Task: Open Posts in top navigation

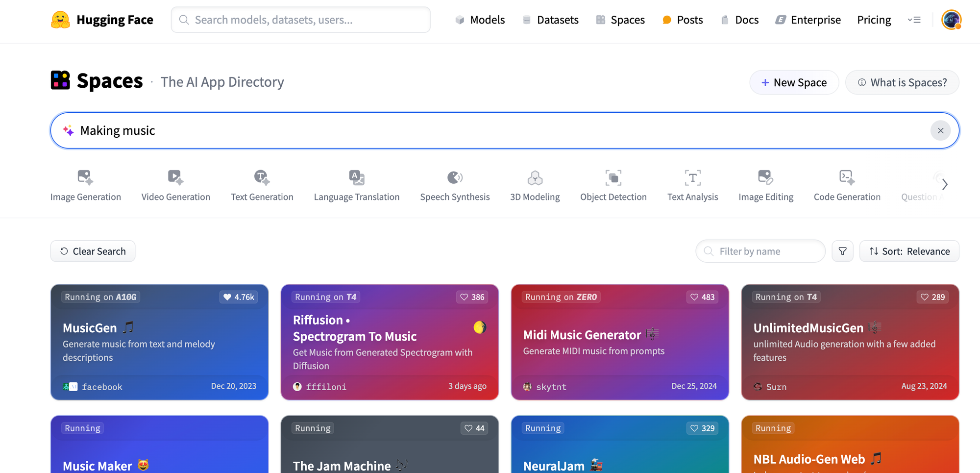Action: tap(683, 20)
